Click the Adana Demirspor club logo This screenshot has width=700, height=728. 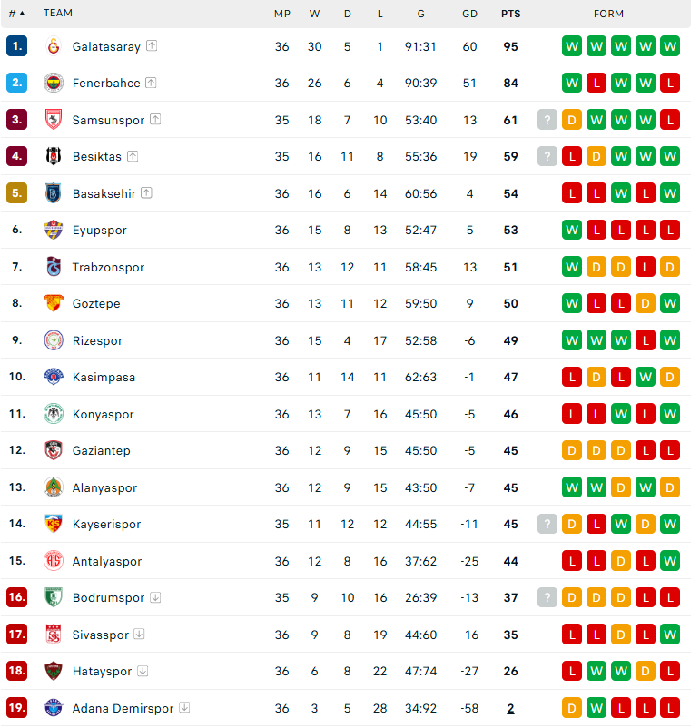(54, 708)
